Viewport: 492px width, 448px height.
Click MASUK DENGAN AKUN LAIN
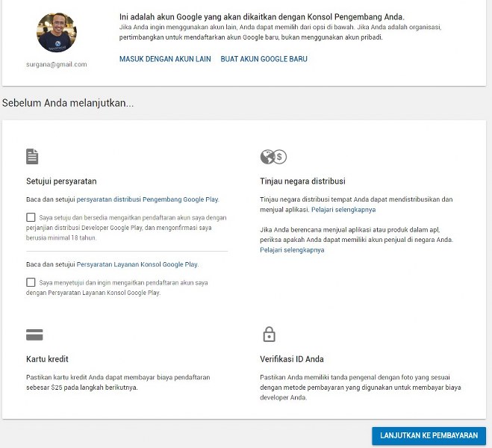[165, 59]
